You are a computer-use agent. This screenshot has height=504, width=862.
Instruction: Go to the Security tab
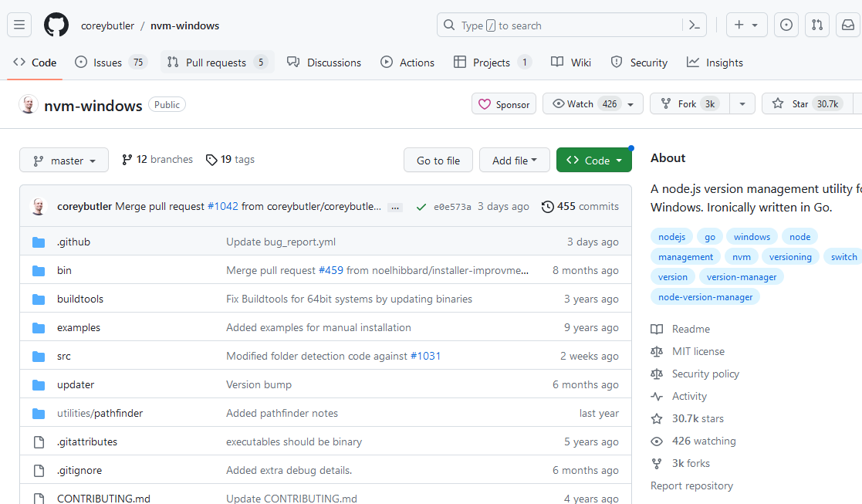pyautogui.click(x=639, y=63)
